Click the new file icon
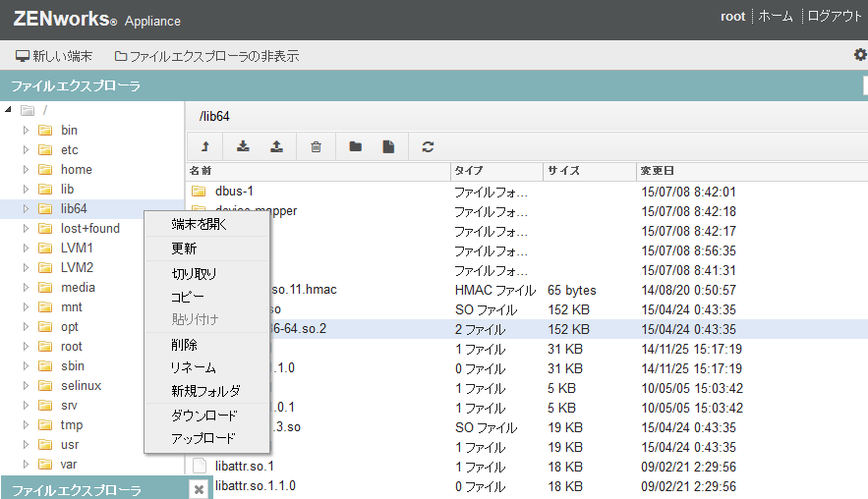 pos(388,146)
